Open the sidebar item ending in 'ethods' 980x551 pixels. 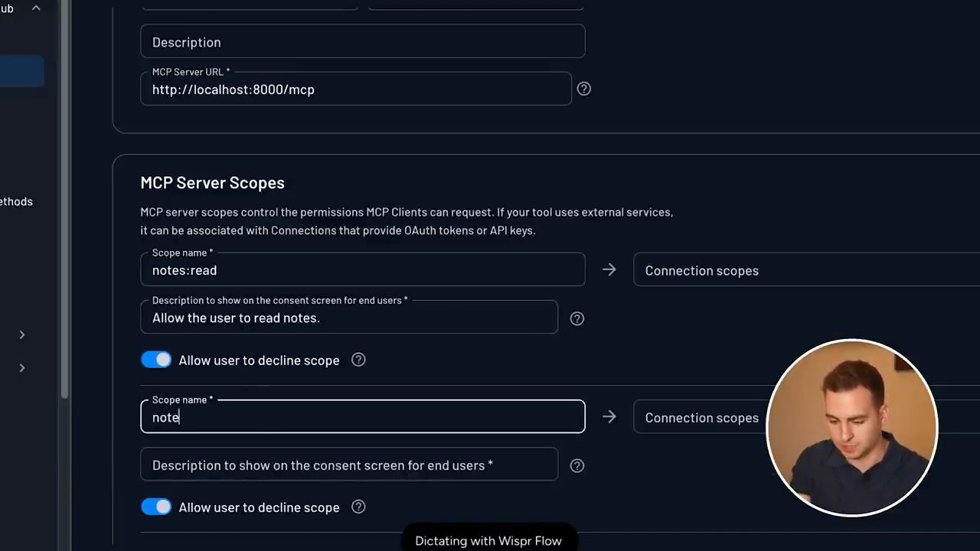[16, 201]
